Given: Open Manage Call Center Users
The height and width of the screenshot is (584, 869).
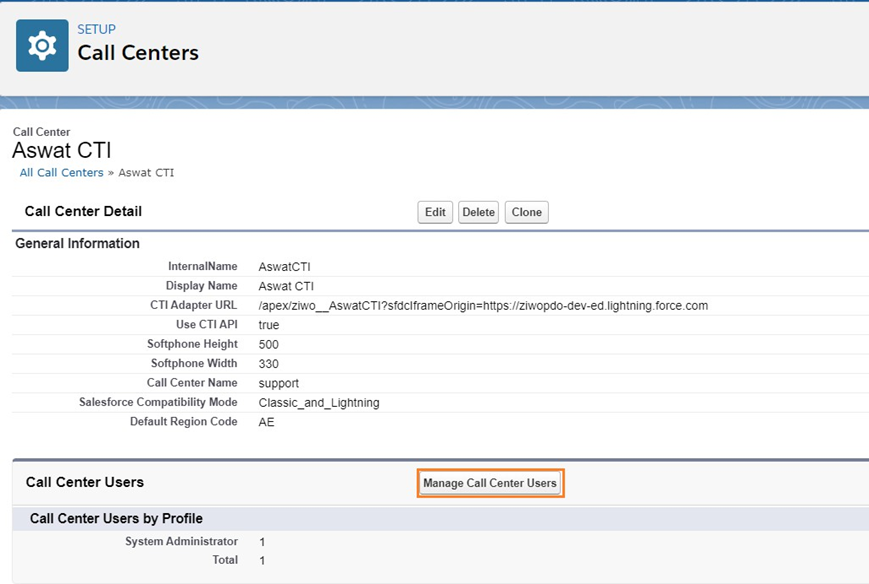Looking at the screenshot, I should (x=490, y=483).
